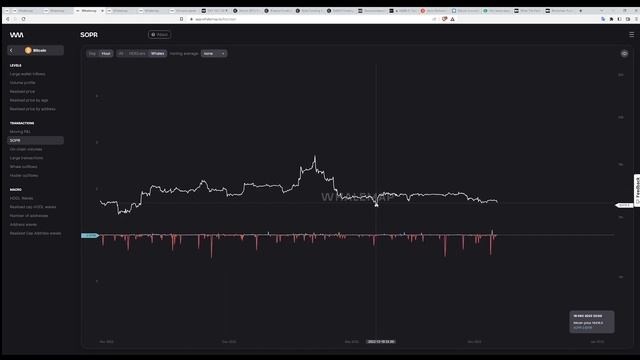Select the Hour timeframe toggle

coord(106,53)
